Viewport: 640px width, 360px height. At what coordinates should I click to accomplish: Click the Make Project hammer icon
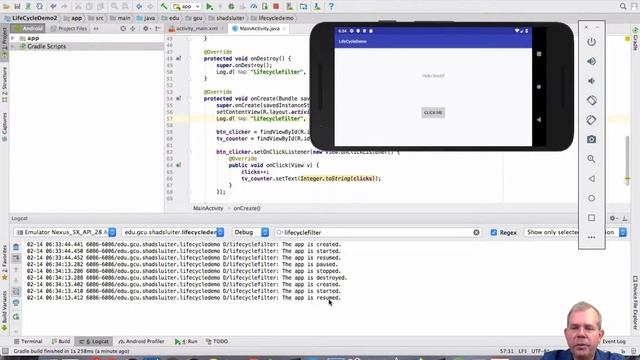(164, 7)
